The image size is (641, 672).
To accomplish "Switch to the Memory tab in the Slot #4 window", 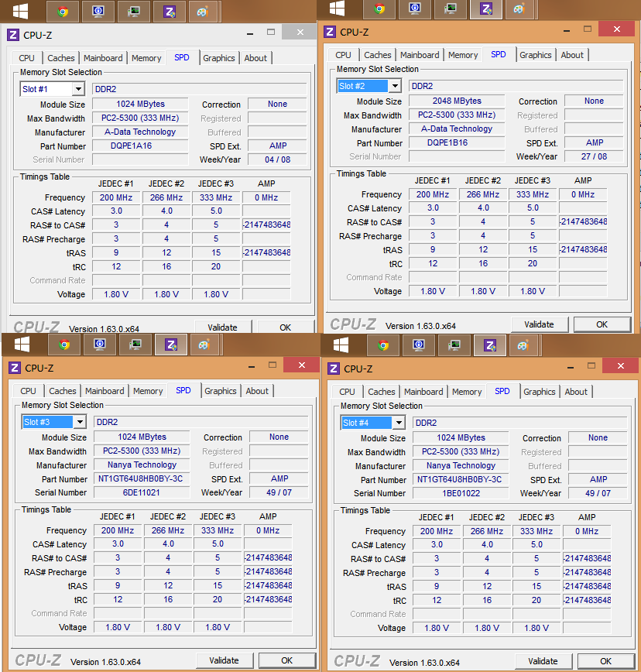I will pyautogui.click(x=467, y=392).
